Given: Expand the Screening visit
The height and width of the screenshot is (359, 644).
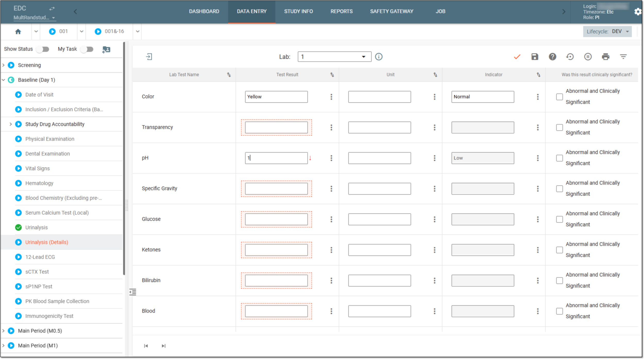Looking at the screenshot, I should click(3, 65).
